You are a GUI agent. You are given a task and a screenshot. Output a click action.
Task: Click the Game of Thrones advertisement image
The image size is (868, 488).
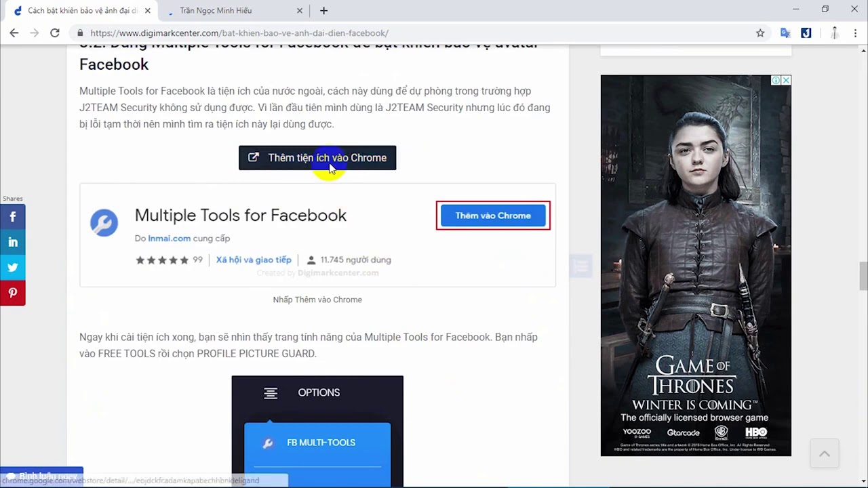click(x=696, y=266)
